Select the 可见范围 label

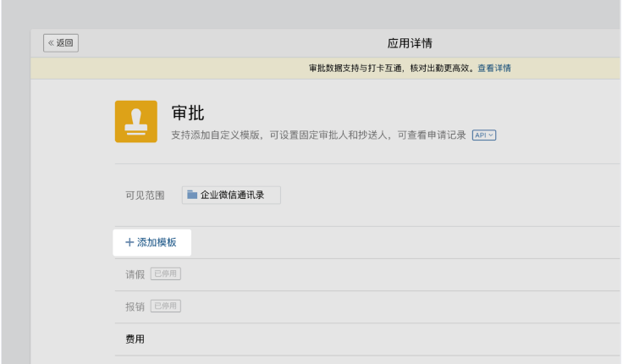point(145,196)
